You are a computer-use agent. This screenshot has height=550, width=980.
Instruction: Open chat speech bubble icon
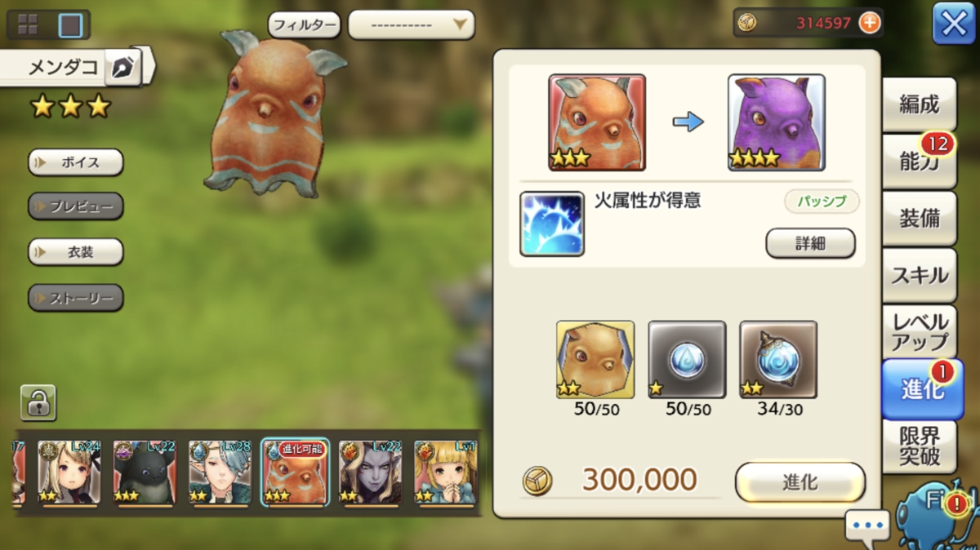867,525
